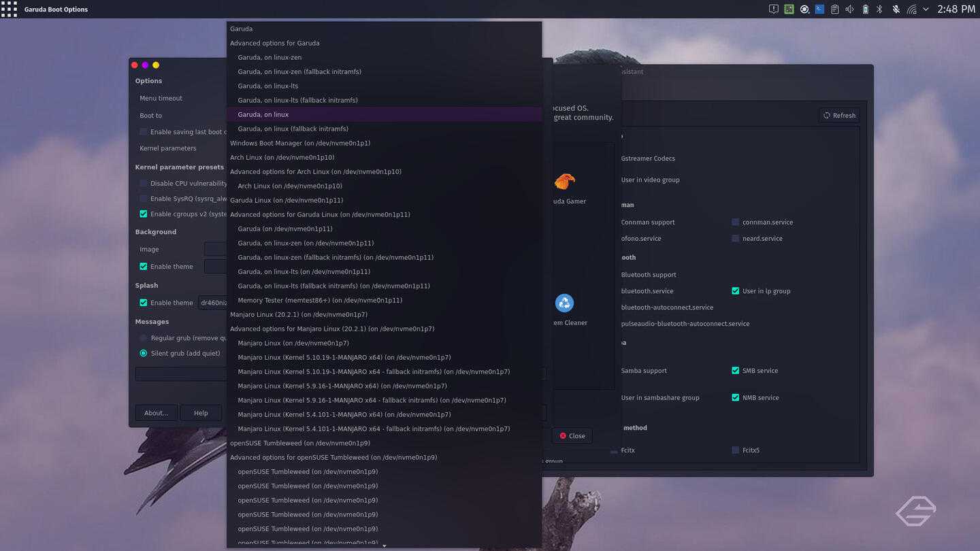The image size is (980, 551).
Task: Select 'Advanced options for Garuda' entry
Action: [x=385, y=43]
